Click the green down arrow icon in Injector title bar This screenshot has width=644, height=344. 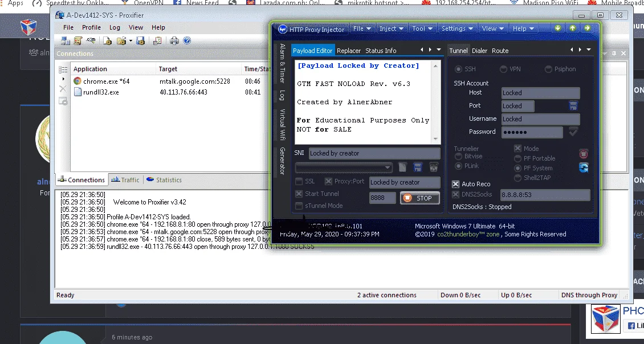[x=558, y=28]
